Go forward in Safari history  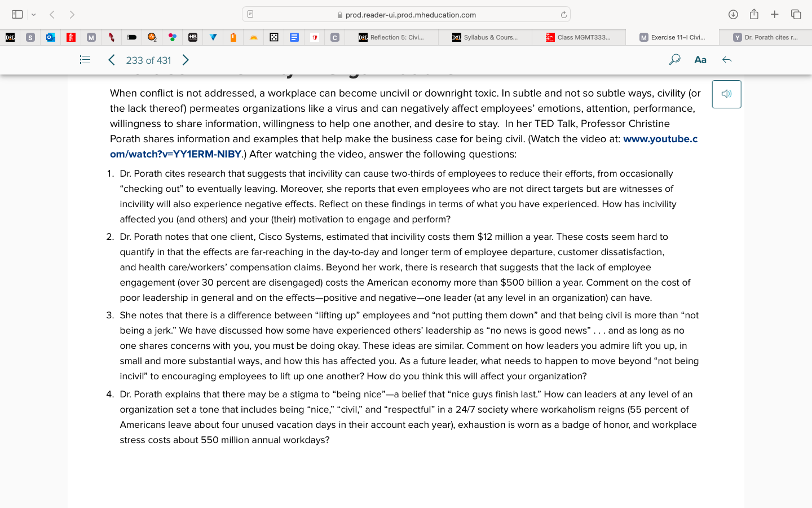pos(72,15)
